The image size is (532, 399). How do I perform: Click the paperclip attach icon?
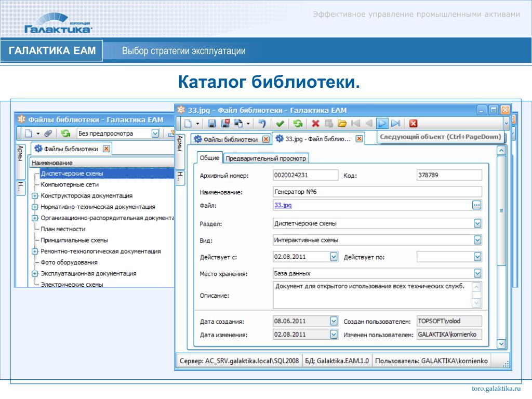(x=48, y=134)
